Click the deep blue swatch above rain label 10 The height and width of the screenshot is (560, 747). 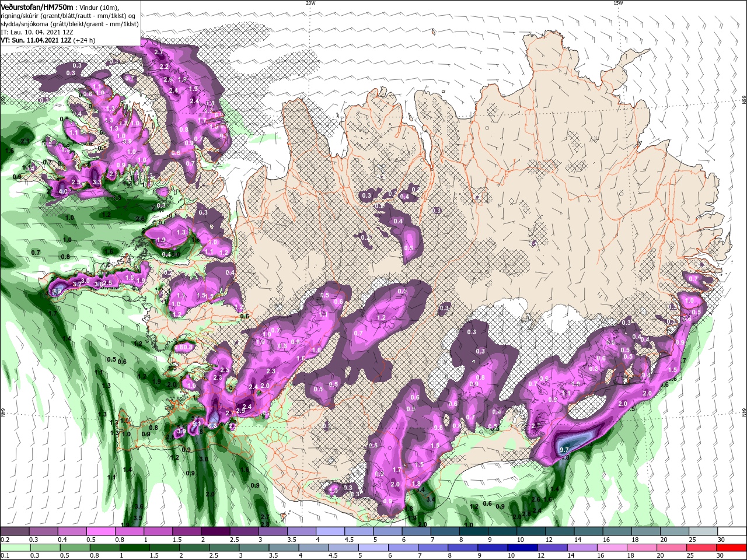(x=521, y=547)
